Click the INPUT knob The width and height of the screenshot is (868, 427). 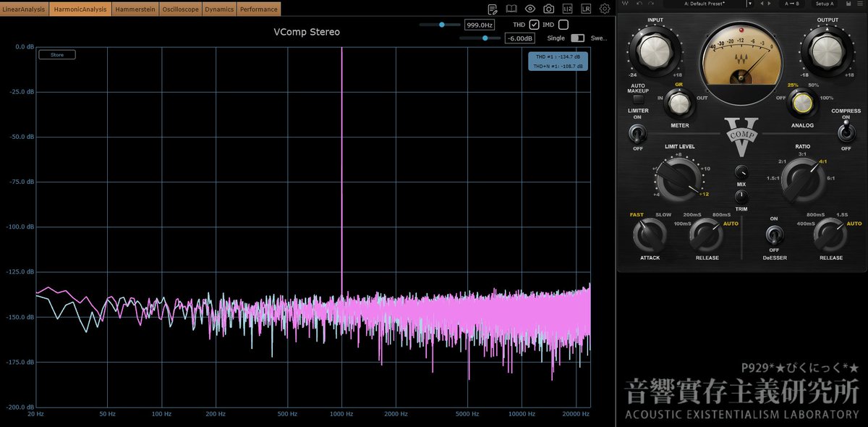click(655, 51)
